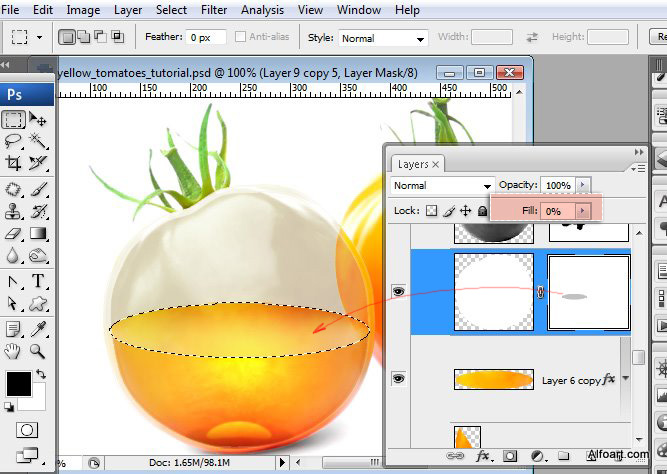
Task: Expand the Fill percentage slider arrow
Action: [x=582, y=211]
